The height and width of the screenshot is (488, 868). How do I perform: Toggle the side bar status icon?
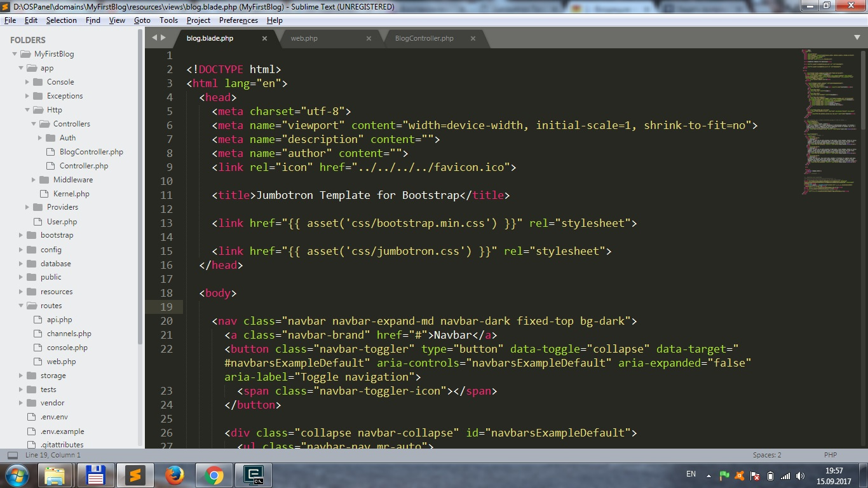click(x=13, y=455)
